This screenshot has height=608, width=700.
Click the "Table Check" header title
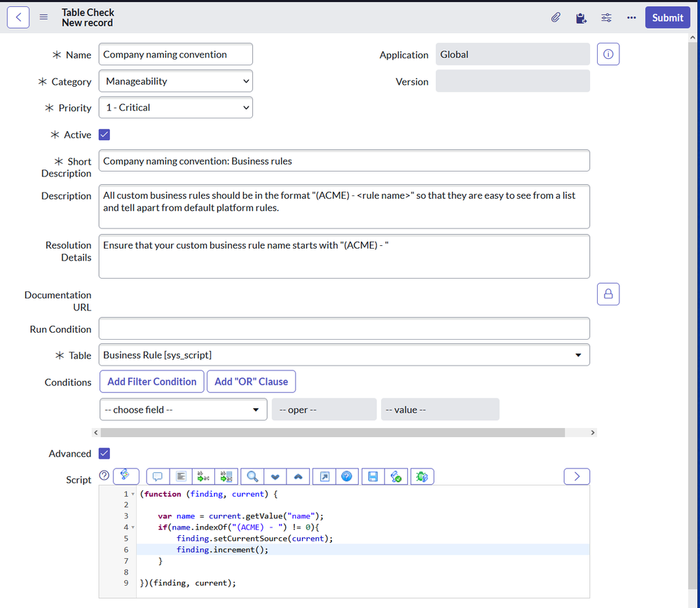pos(88,13)
